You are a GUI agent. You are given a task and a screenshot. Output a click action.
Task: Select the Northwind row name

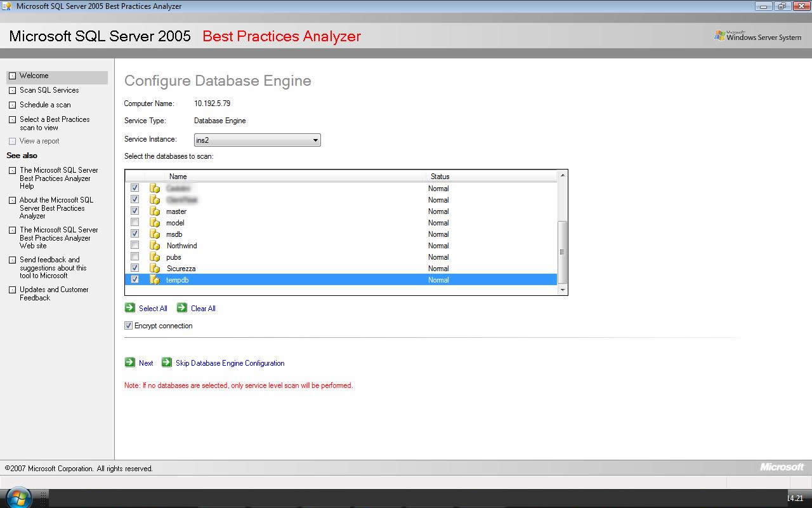[181, 246]
